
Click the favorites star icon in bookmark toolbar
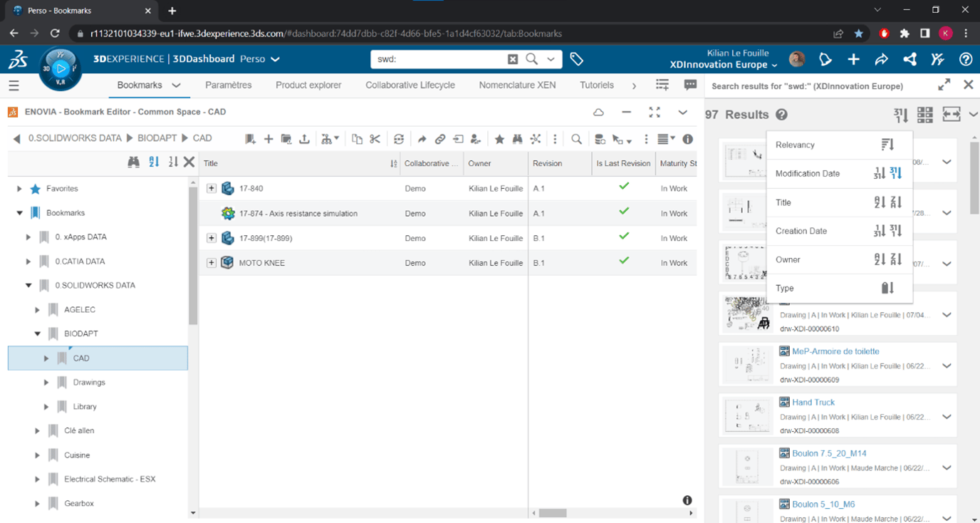point(499,139)
